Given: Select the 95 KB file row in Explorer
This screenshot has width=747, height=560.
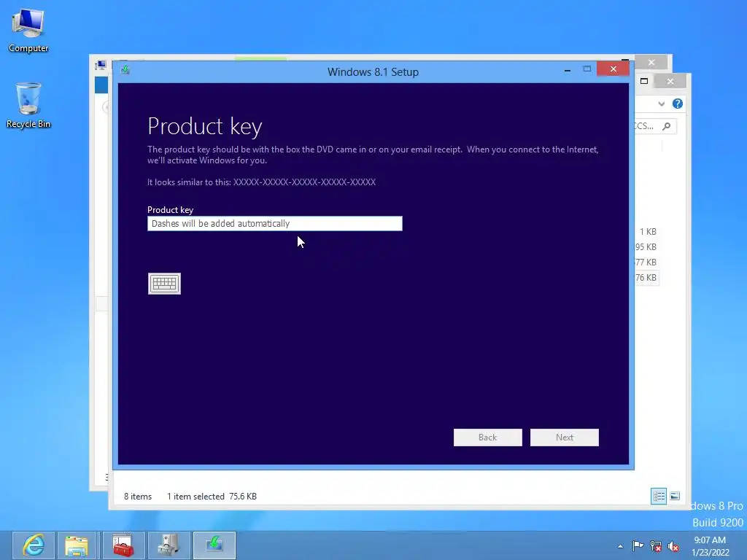Looking at the screenshot, I should click(646, 247).
